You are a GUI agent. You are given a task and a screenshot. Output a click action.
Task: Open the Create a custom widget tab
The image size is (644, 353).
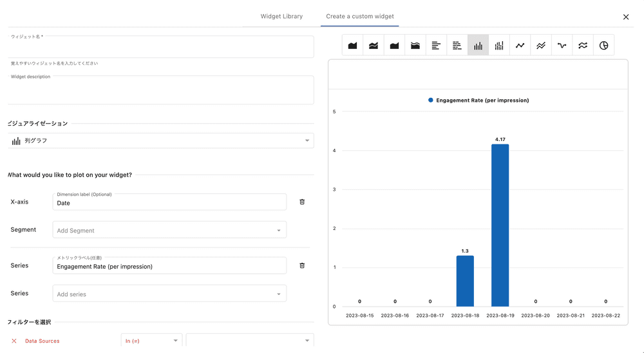360,17
